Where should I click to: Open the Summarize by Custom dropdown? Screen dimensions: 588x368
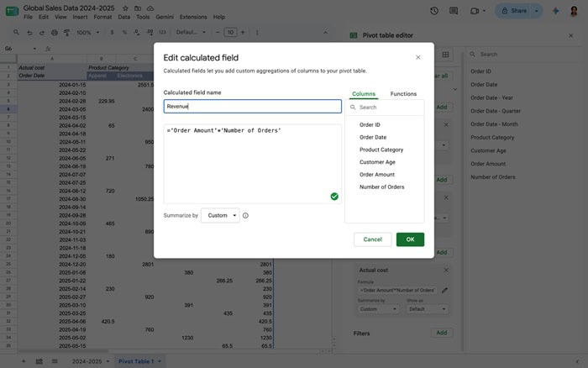220,215
